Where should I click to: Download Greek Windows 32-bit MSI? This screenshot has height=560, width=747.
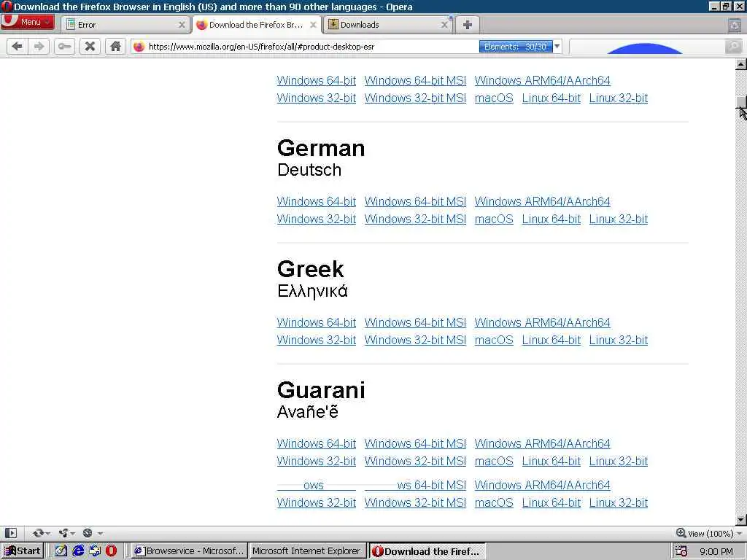tap(415, 340)
